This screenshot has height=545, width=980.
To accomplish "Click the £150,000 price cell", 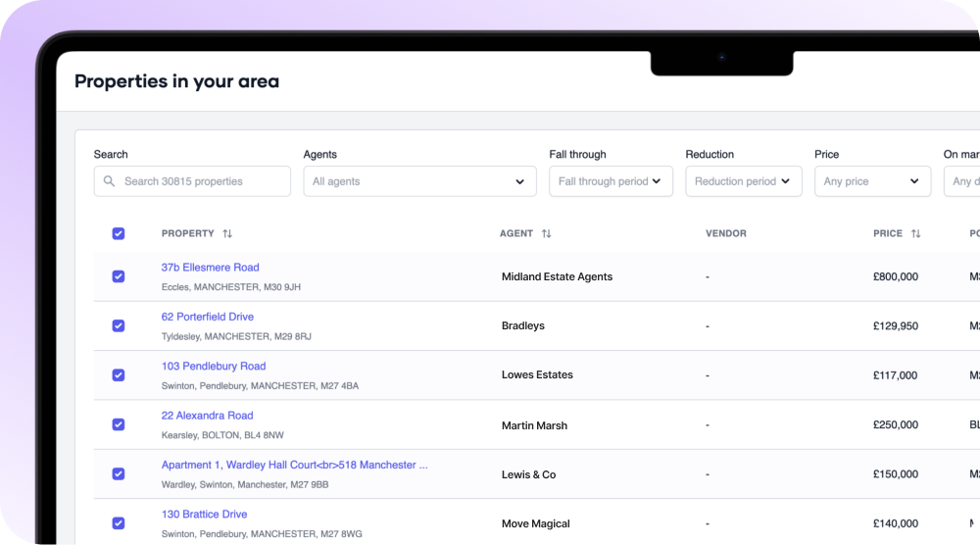I will pyautogui.click(x=896, y=474).
